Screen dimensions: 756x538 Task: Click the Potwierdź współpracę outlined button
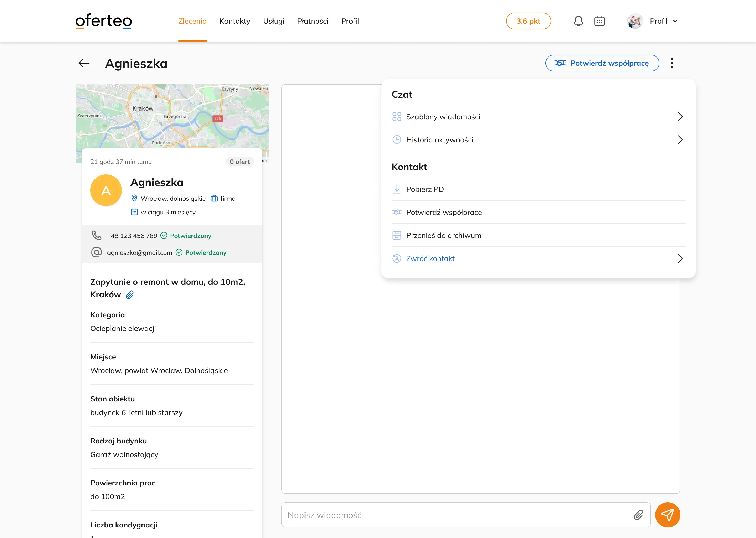click(602, 63)
